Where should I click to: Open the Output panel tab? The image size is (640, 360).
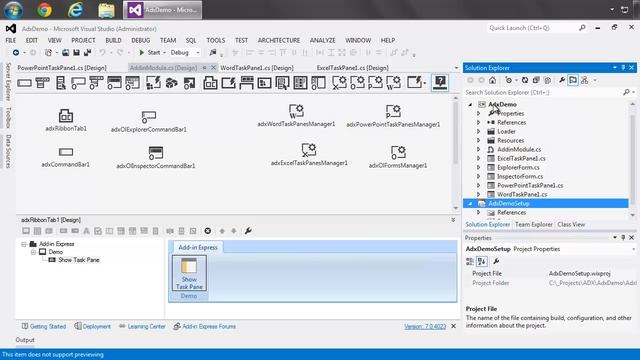pos(25,340)
